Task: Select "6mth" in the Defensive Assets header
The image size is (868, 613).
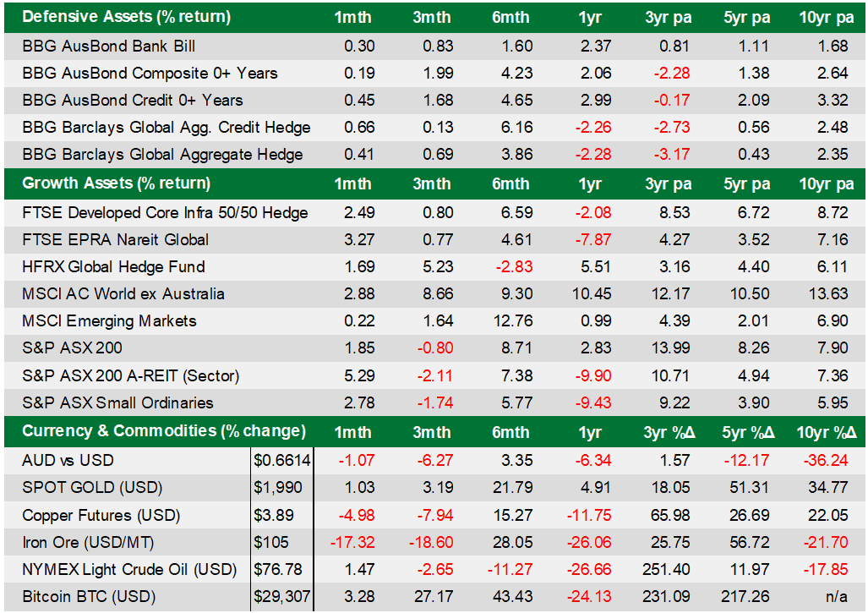Action: pos(510,18)
